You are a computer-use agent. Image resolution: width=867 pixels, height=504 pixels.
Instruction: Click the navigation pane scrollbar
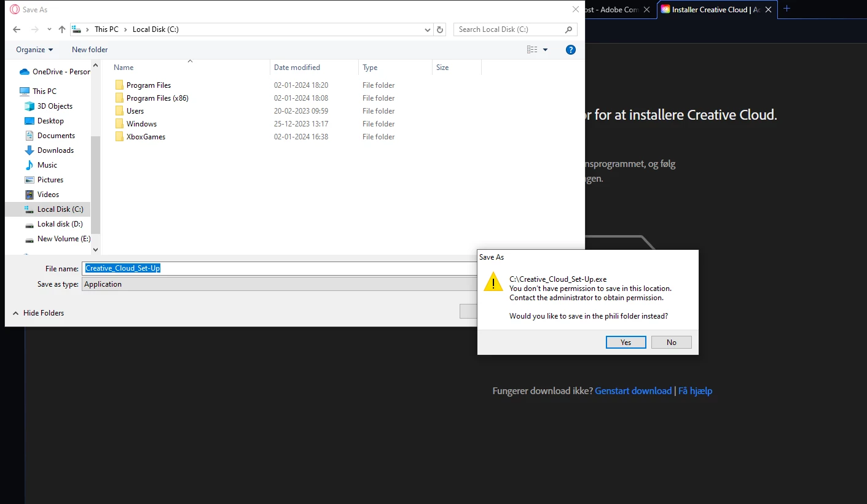95,184
